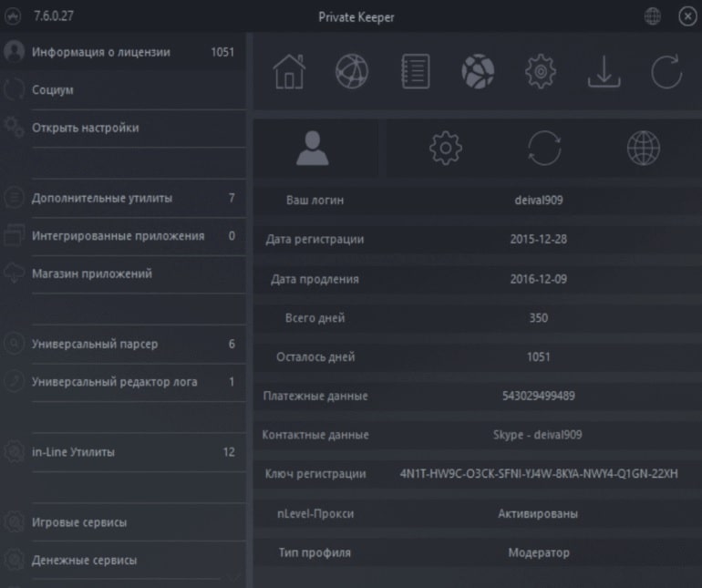702x588 pixels.
Task: Open Информация о лицензии menu item
Action: (x=123, y=52)
